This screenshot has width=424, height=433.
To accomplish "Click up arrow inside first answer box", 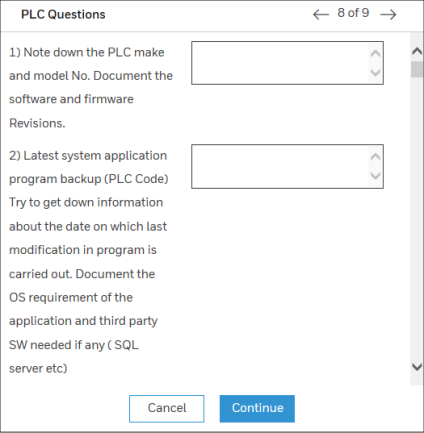I will [x=376, y=53].
